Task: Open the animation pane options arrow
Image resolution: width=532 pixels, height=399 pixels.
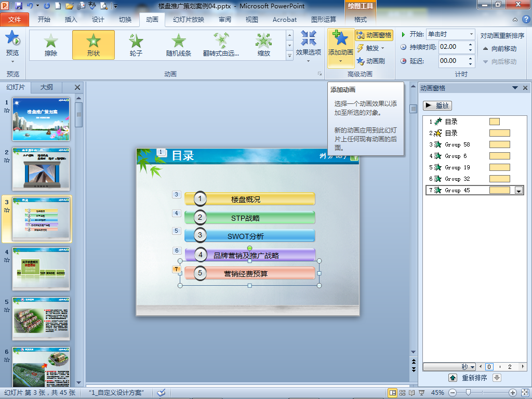Action: [x=515, y=88]
